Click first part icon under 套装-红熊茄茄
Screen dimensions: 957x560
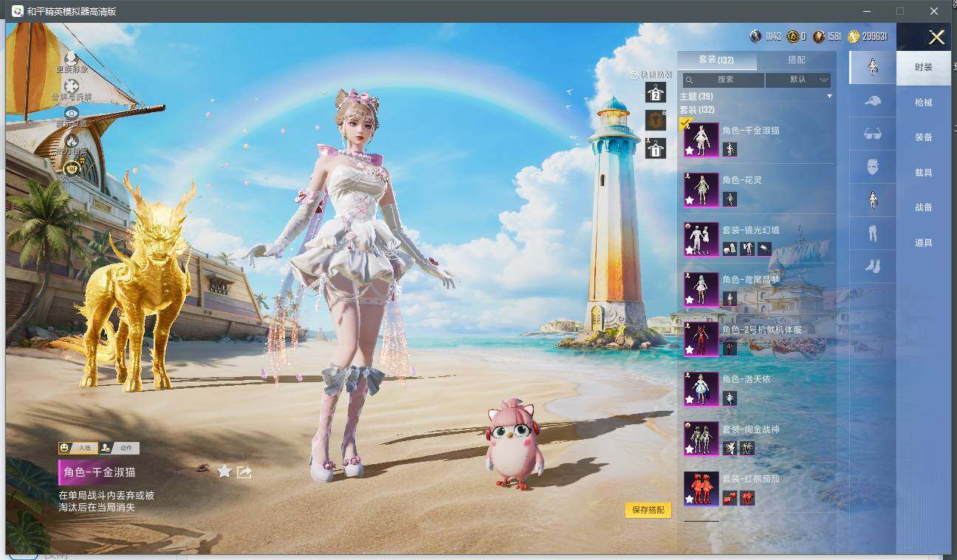(730, 499)
